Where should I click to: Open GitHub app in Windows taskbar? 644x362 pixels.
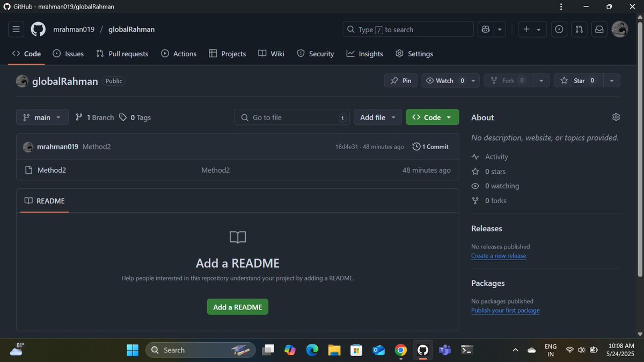(x=423, y=350)
